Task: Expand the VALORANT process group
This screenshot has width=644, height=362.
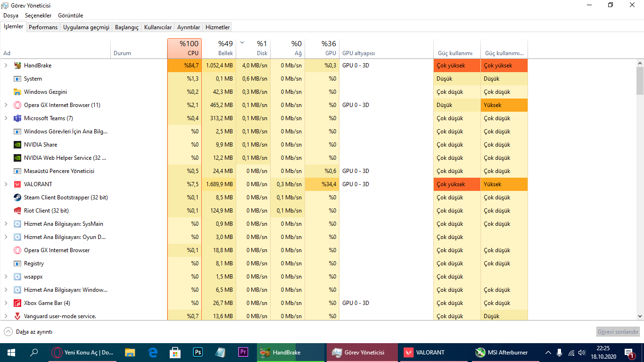Action: tap(6, 184)
